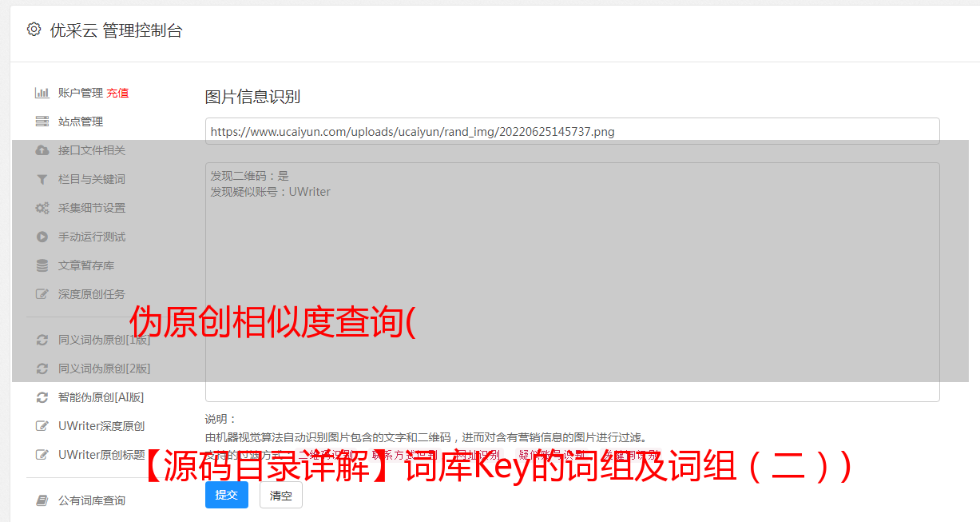Select UWriter深度原创 in the sidebar
The height and width of the screenshot is (522, 980).
pyautogui.click(x=101, y=426)
